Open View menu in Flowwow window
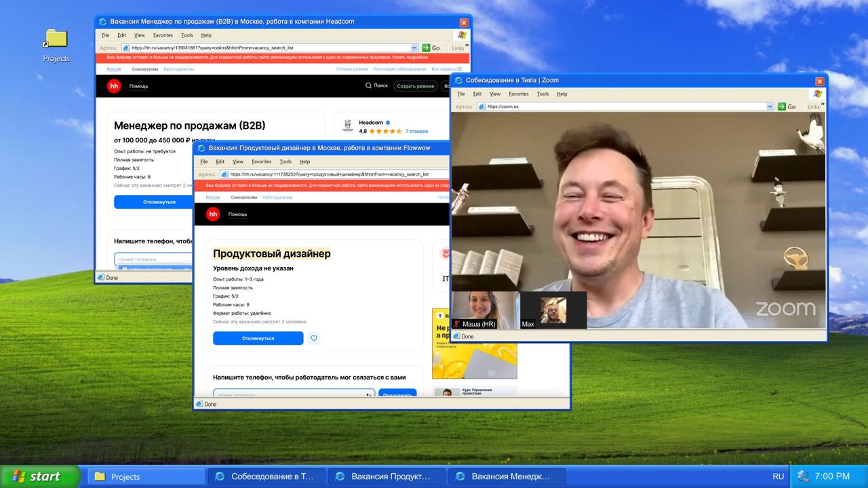Screen dimensions: 868x488 [x=238, y=161]
